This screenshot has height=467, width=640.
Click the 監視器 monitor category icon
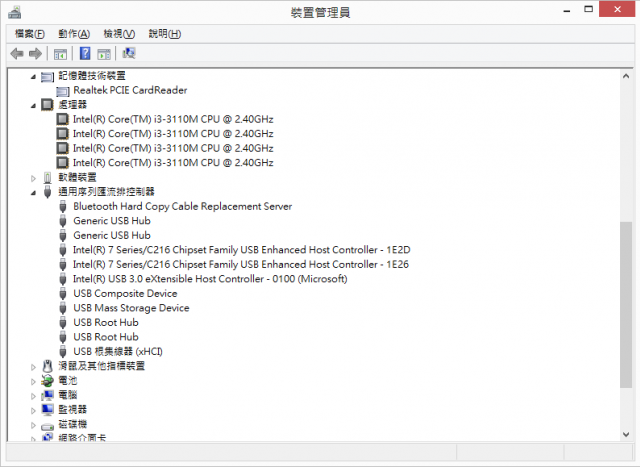point(47,409)
